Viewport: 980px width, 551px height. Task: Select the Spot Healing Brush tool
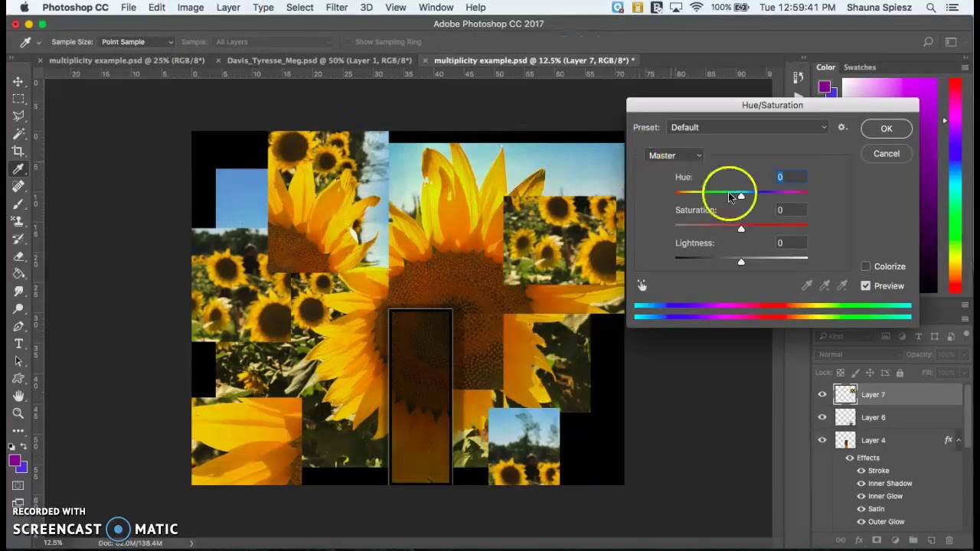(x=18, y=187)
